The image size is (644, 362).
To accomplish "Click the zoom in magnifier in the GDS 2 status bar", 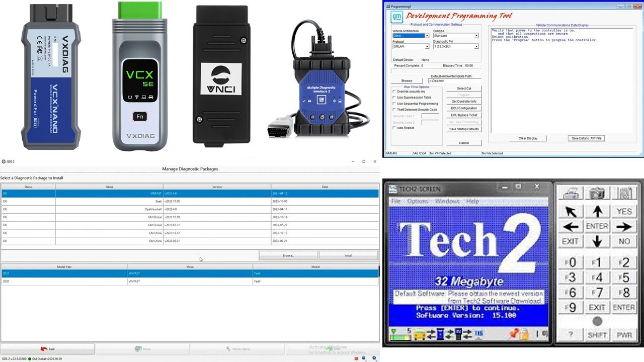I will [x=374, y=358].
